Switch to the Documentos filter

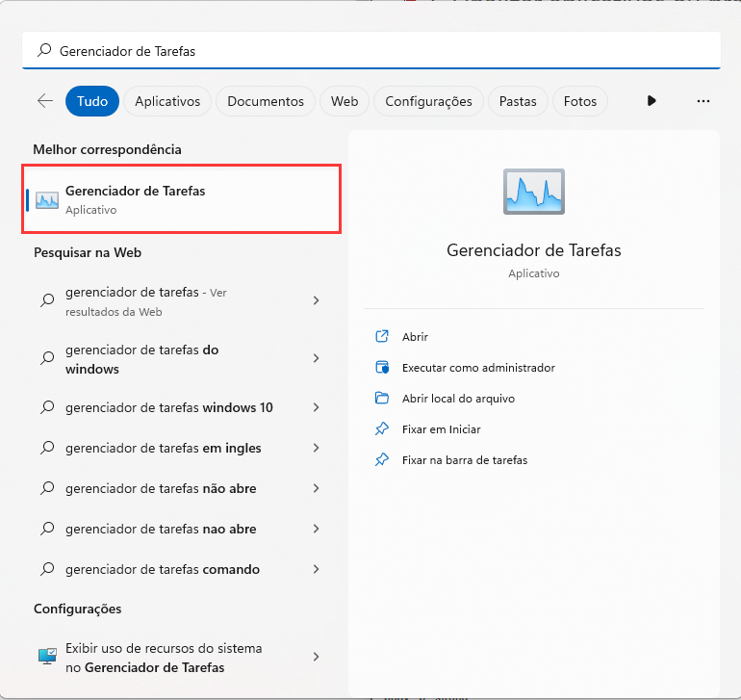pyautogui.click(x=265, y=101)
